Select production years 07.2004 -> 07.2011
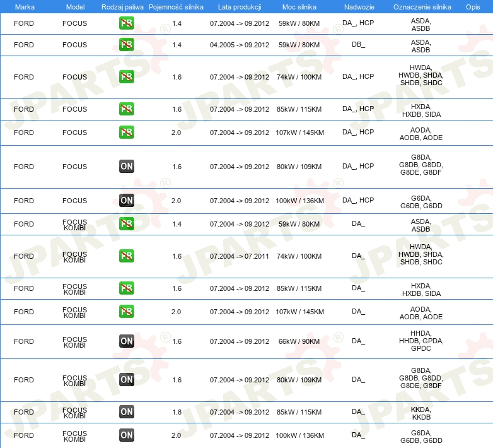This screenshot has height=448, width=493. pos(240,256)
